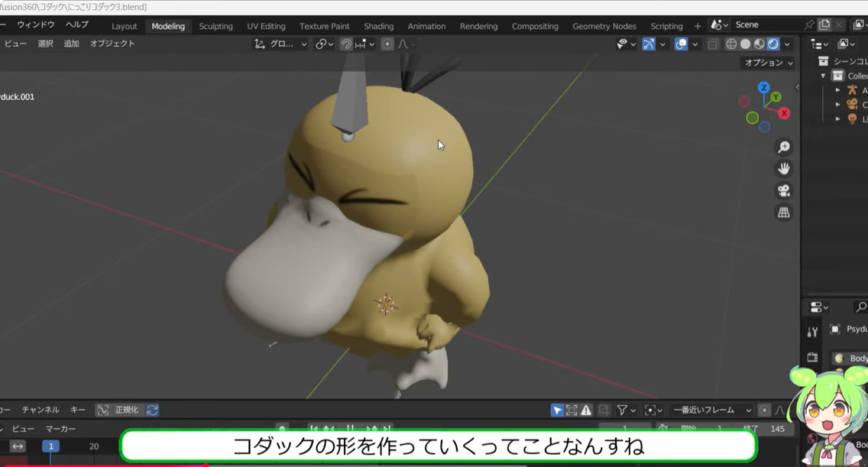The width and height of the screenshot is (868, 467).
Task: Open the viewport ビュー menu
Action: click(x=15, y=44)
